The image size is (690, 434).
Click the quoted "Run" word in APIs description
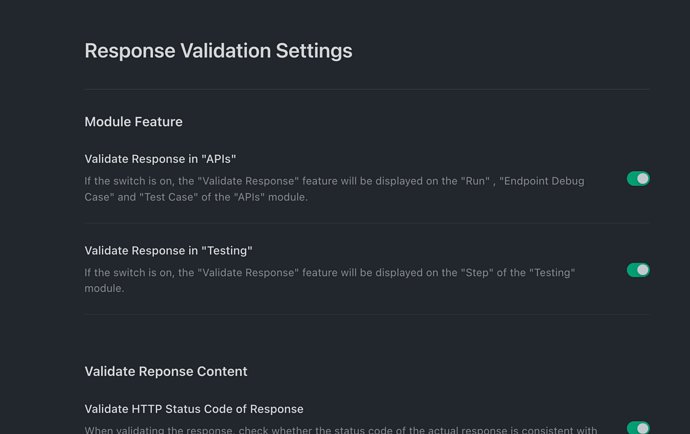474,181
